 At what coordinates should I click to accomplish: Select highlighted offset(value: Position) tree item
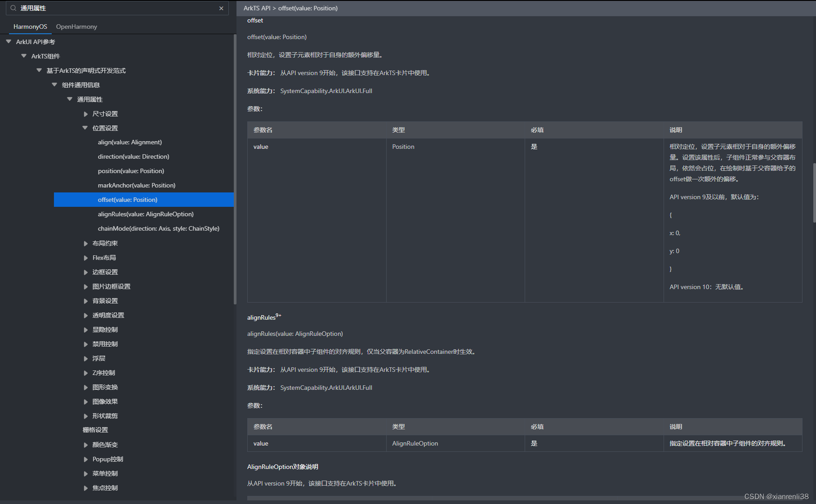(x=144, y=200)
